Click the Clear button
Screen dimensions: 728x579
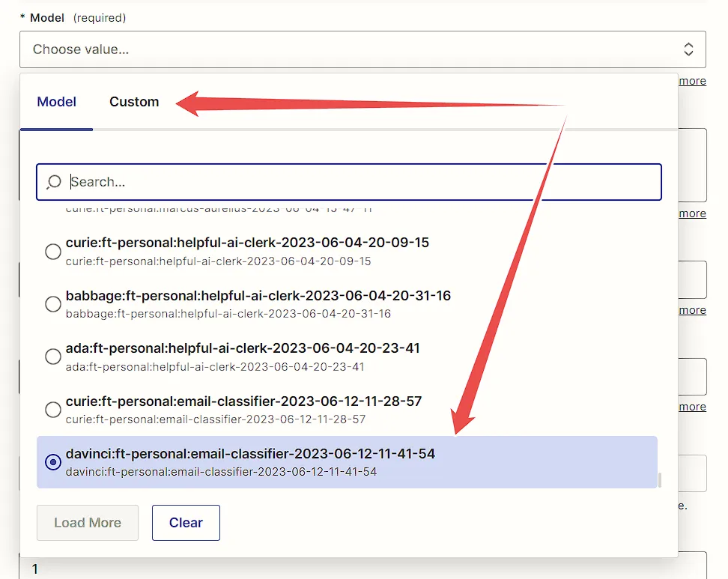click(186, 523)
